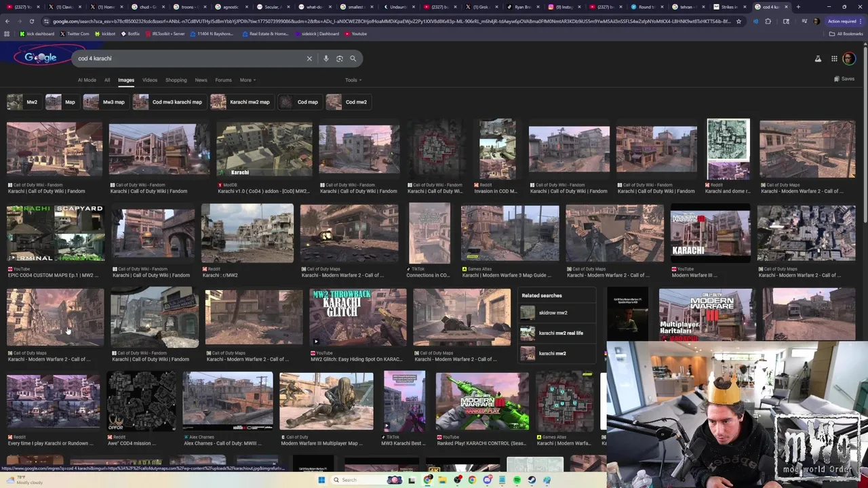Open the weather widget in the taskbar

[24, 480]
